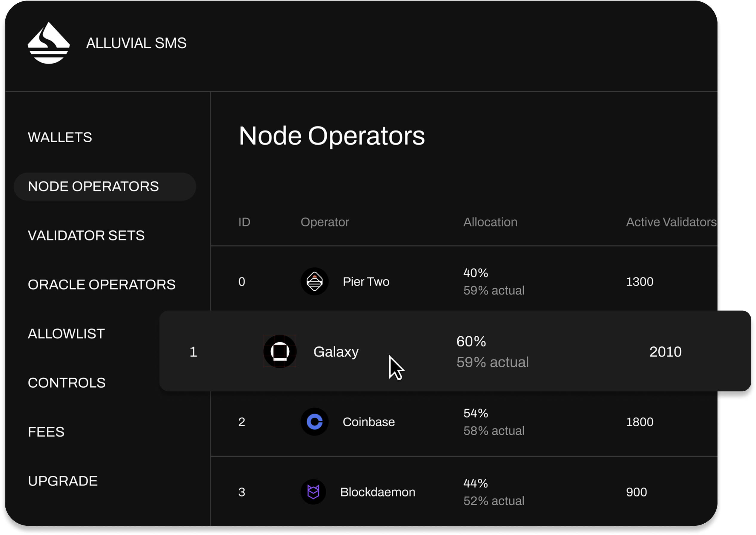Open the Fees page
Viewport: 756px width, 535px height.
(46, 432)
